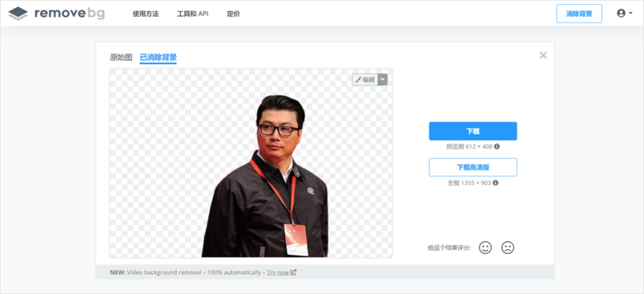Expand the 编辑 dropdown arrow
Viewport: 644px width, 294px height.
[383, 80]
